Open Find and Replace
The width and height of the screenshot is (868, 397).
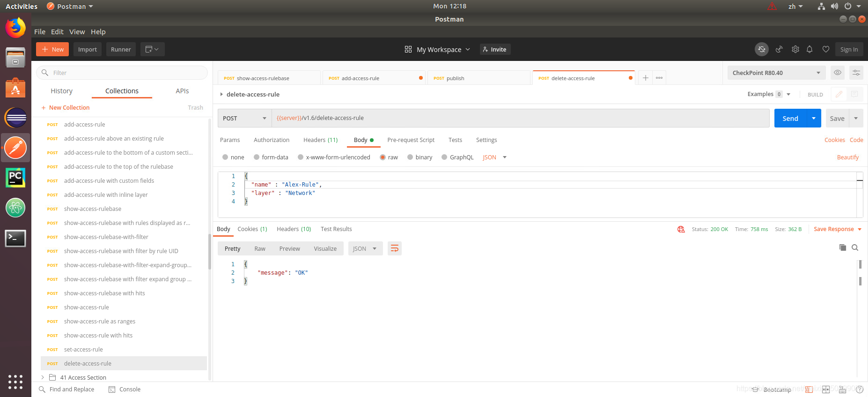[66, 390]
